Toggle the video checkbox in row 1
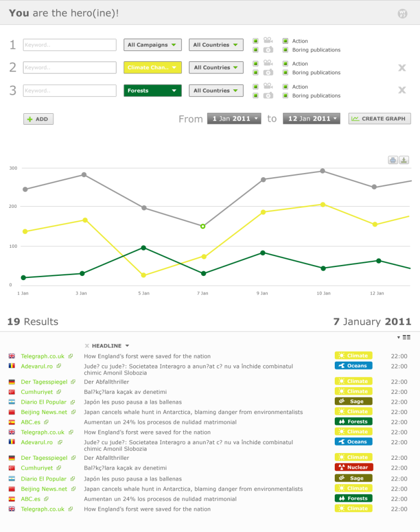 [x=256, y=41]
